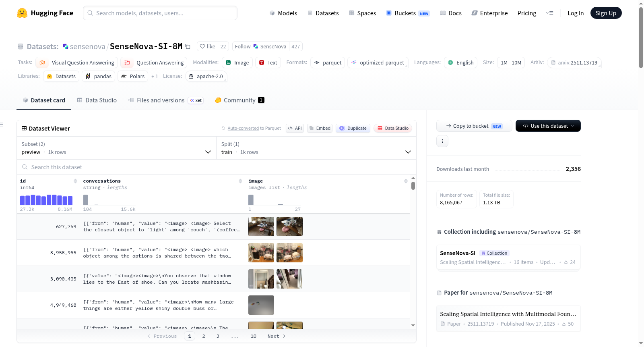Filter by Image modality tag

coord(237,62)
